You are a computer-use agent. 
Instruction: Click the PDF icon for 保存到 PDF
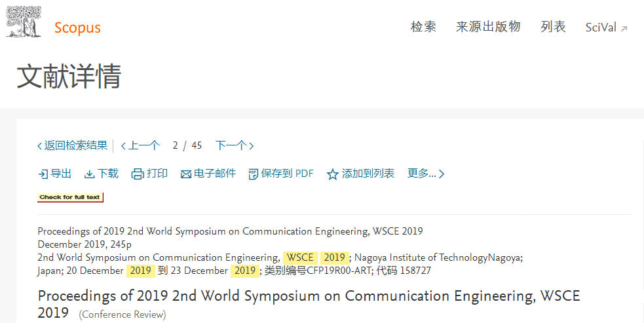click(x=254, y=174)
